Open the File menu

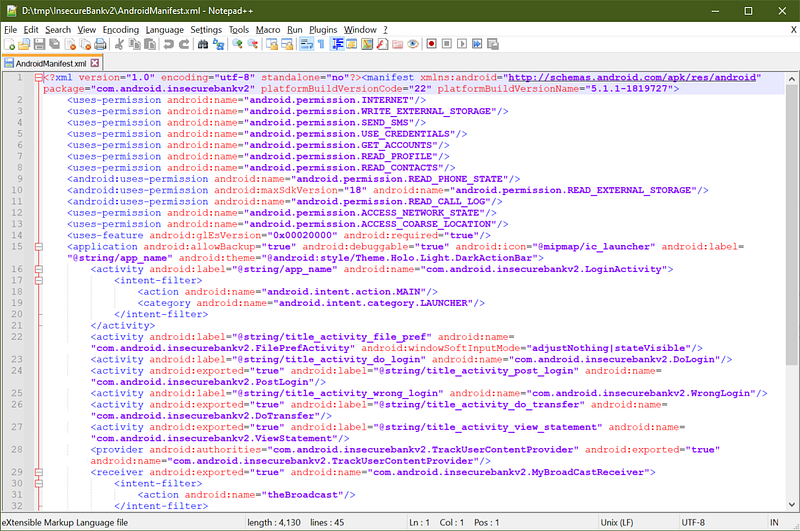pyautogui.click(x=10, y=30)
